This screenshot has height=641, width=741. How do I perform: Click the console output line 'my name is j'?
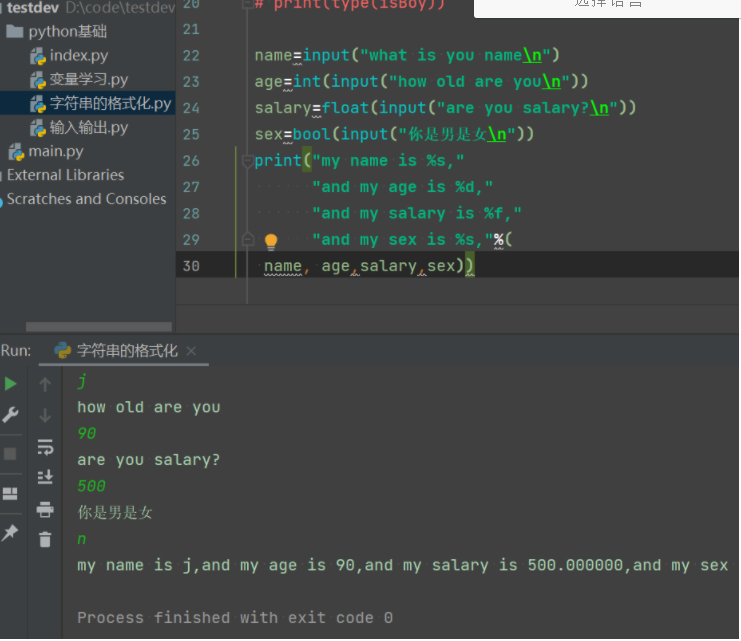click(403, 565)
